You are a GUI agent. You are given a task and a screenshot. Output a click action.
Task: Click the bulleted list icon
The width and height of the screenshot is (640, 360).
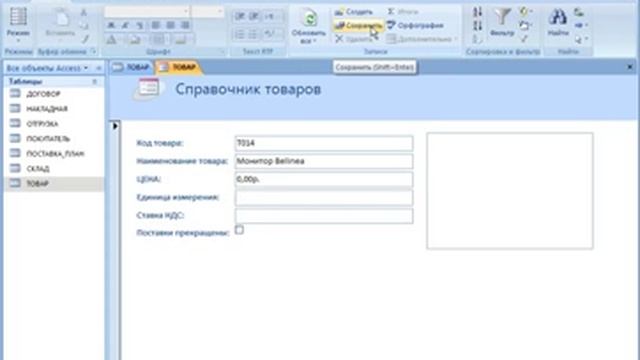pos(254,34)
